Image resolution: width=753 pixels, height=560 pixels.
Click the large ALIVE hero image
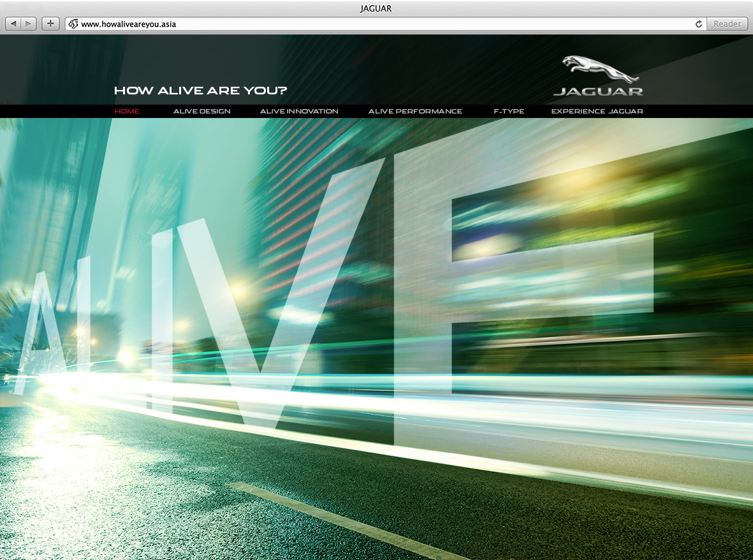pyautogui.click(x=376, y=339)
